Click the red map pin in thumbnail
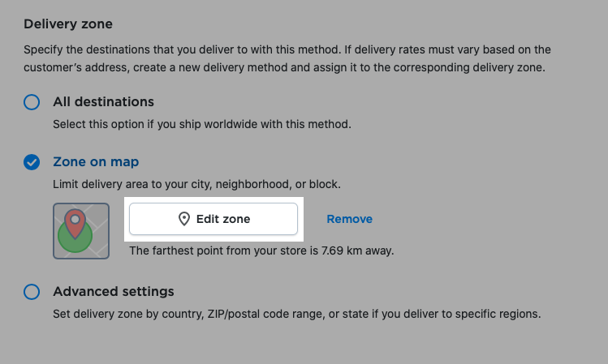The height and width of the screenshot is (364, 608). (x=75, y=224)
